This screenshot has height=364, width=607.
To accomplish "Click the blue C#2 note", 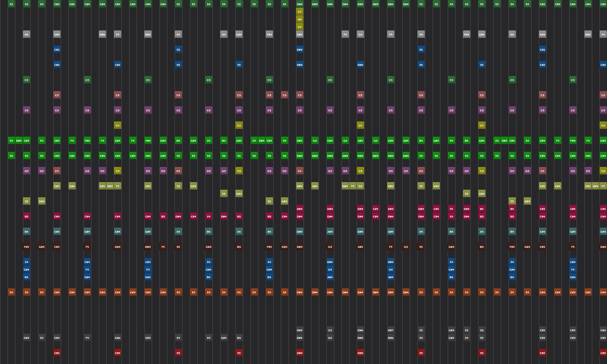I will tap(56, 49).
